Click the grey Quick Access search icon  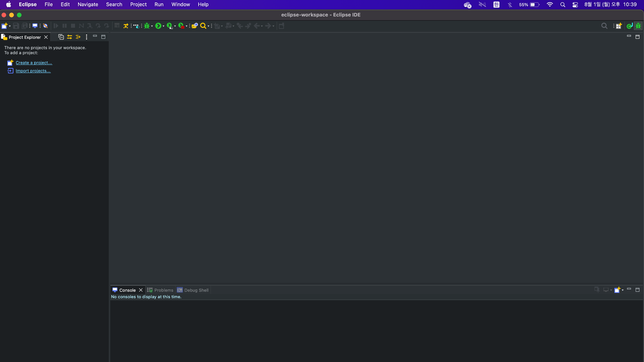pos(604,26)
